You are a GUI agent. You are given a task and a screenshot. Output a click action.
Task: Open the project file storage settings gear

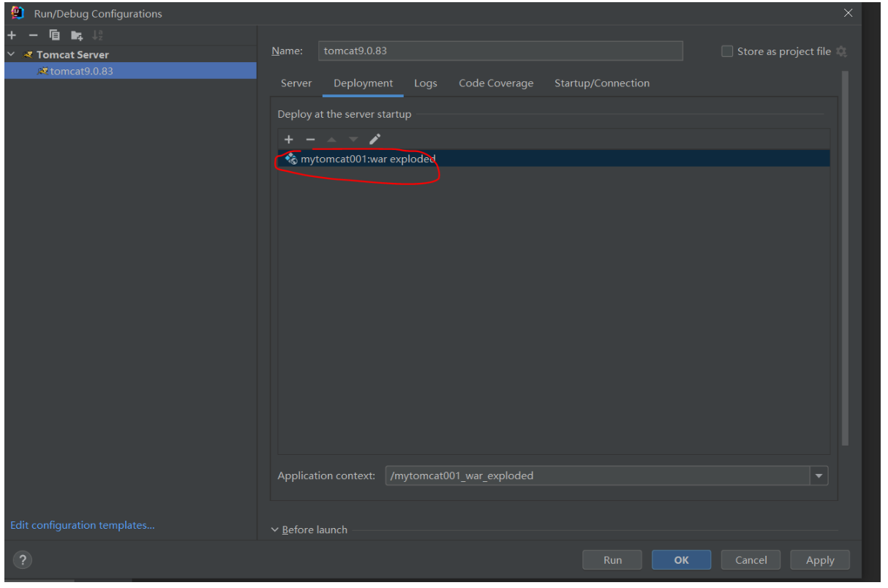841,51
